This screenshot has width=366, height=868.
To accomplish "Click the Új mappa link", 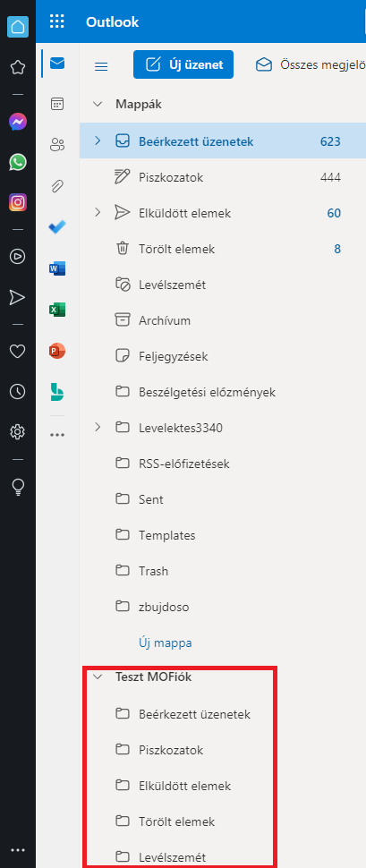I will pyautogui.click(x=165, y=643).
